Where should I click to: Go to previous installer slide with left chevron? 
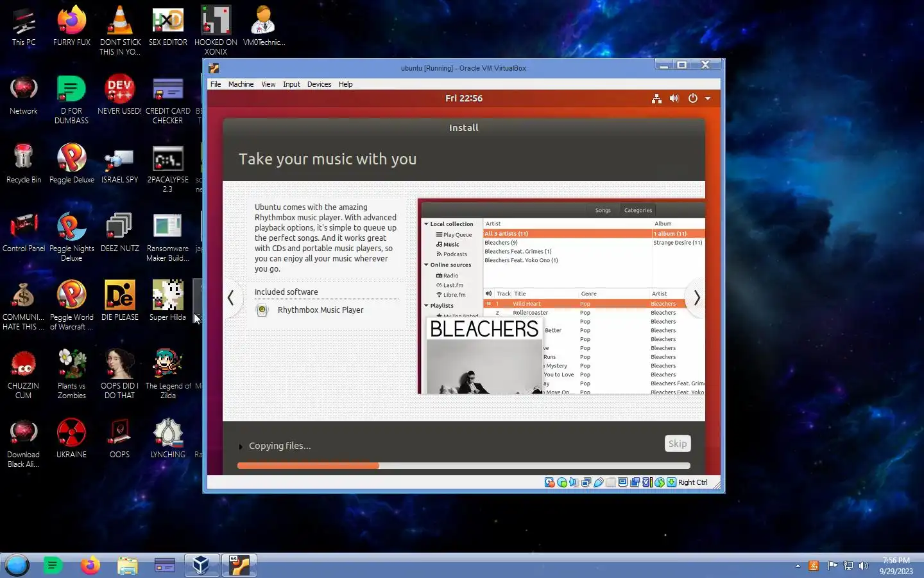[231, 297]
